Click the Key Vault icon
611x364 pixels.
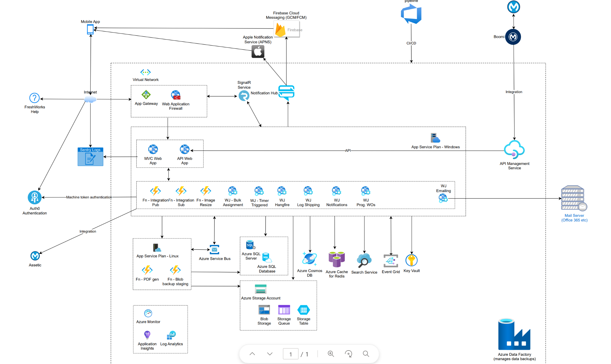pos(411,260)
